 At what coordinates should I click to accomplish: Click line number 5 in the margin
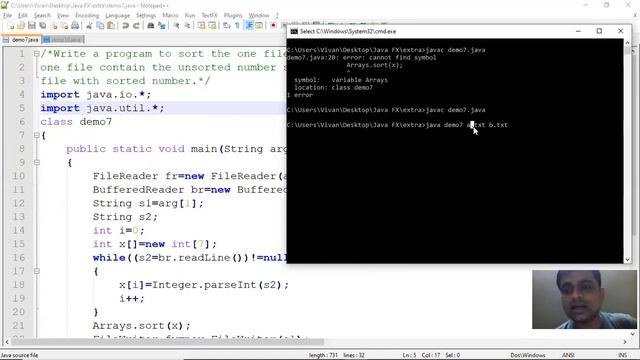[x=22, y=108]
